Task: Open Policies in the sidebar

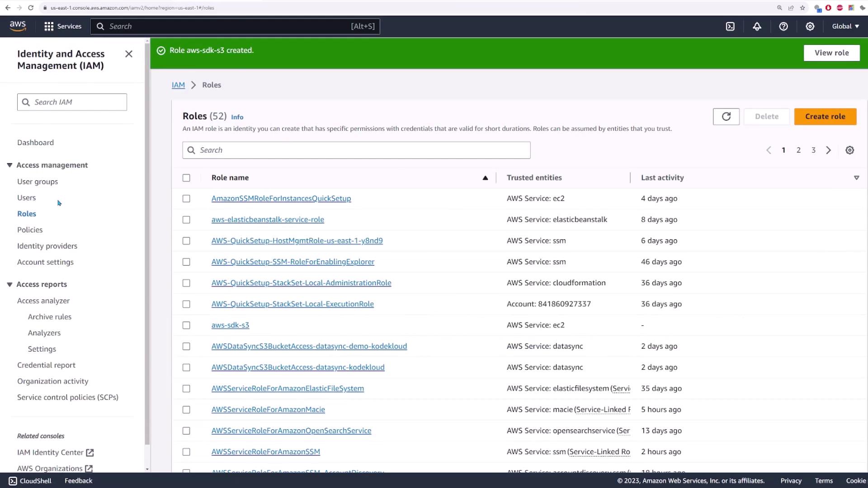Action: pyautogui.click(x=30, y=230)
